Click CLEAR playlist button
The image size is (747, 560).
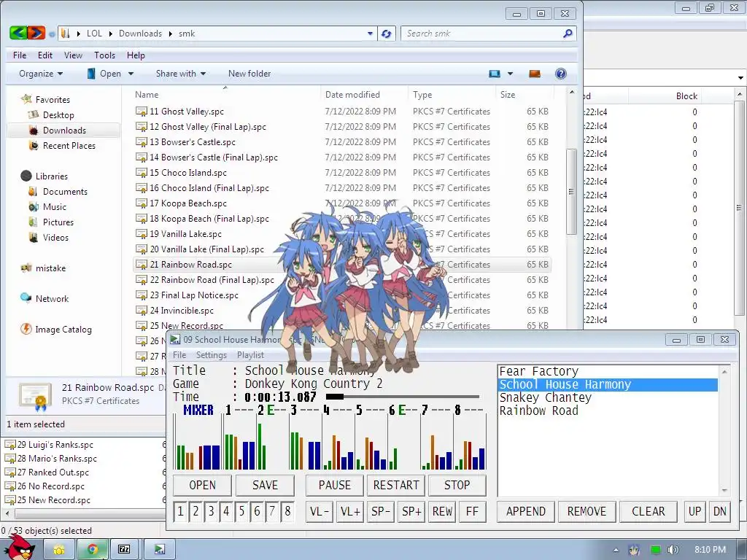coord(648,511)
